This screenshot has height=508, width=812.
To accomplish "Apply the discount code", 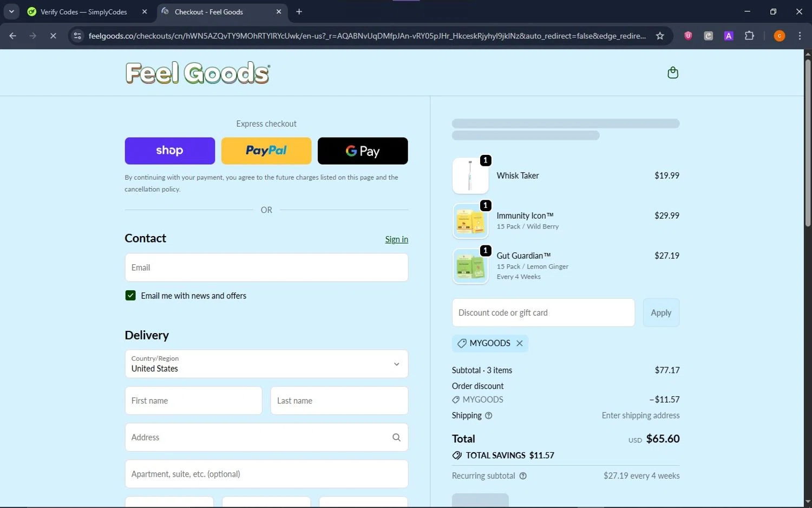I will (661, 312).
